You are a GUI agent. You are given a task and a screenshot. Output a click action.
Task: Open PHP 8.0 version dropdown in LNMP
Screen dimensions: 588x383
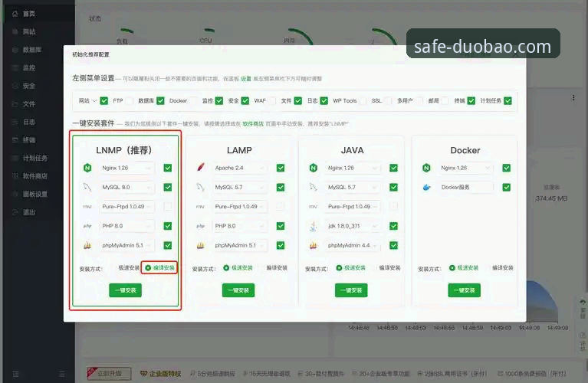(x=126, y=226)
